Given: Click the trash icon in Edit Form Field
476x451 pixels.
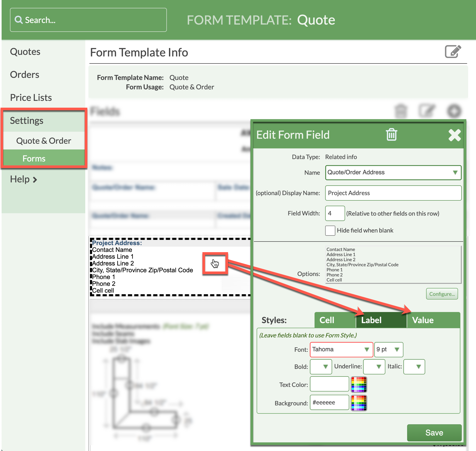Looking at the screenshot, I should [391, 135].
